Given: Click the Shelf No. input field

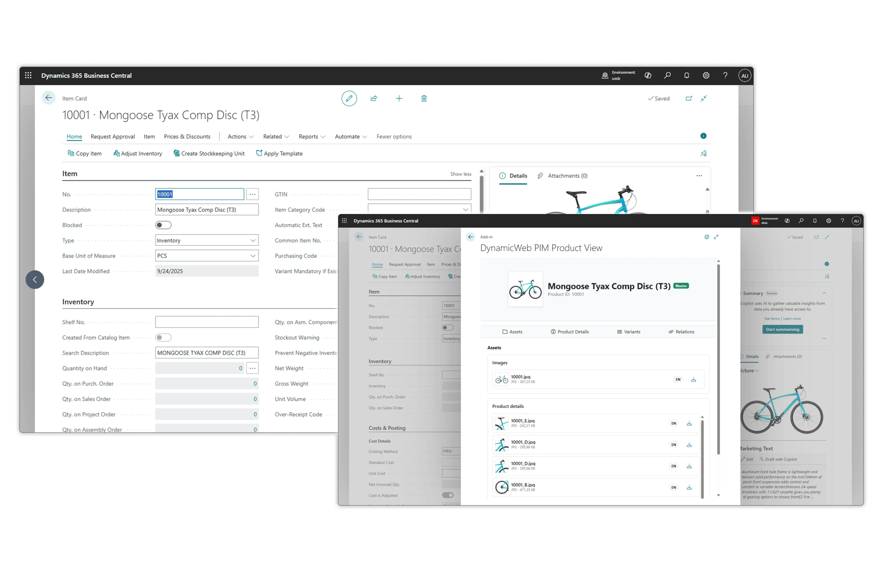Looking at the screenshot, I should (x=206, y=322).
